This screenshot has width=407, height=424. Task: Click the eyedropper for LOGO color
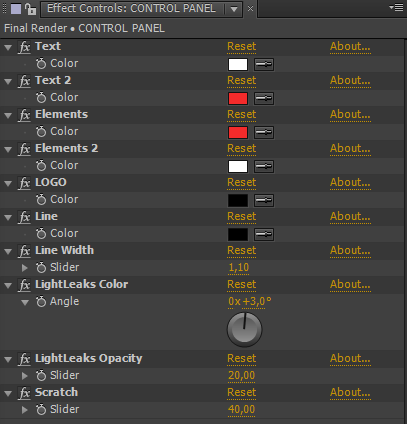tap(264, 200)
